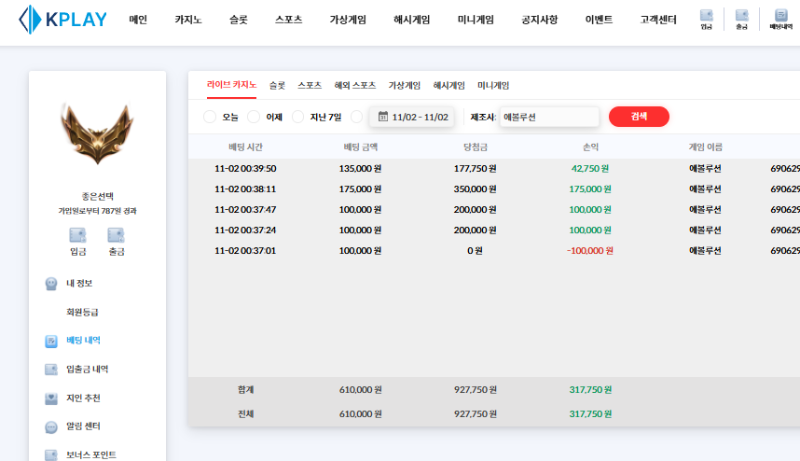Open 공지사항 in the top menu
800x461 pixels.
539,19
